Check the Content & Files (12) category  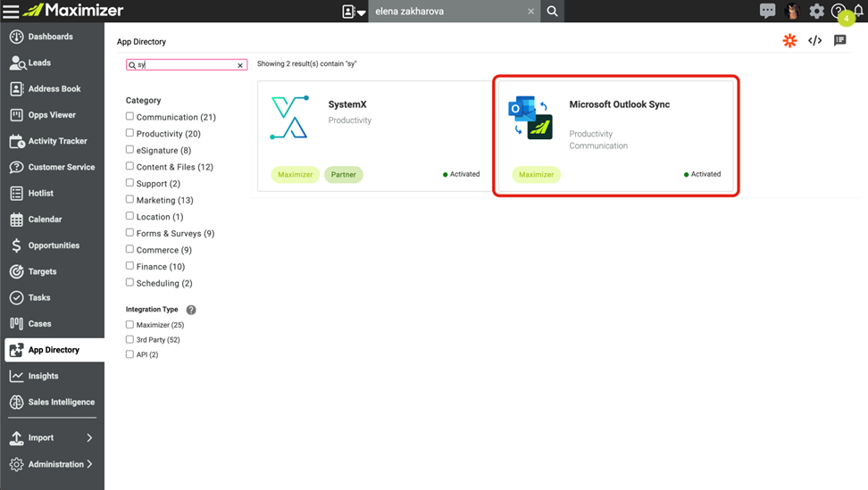129,166
